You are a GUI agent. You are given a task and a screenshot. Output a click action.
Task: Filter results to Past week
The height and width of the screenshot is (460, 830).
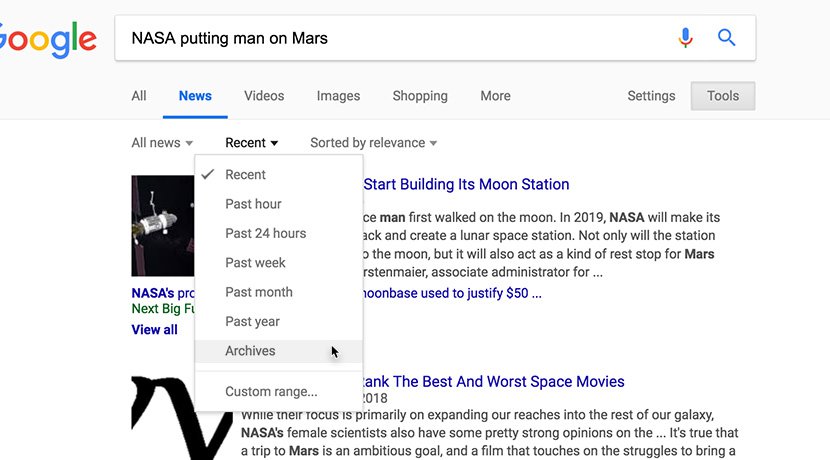(x=278, y=263)
